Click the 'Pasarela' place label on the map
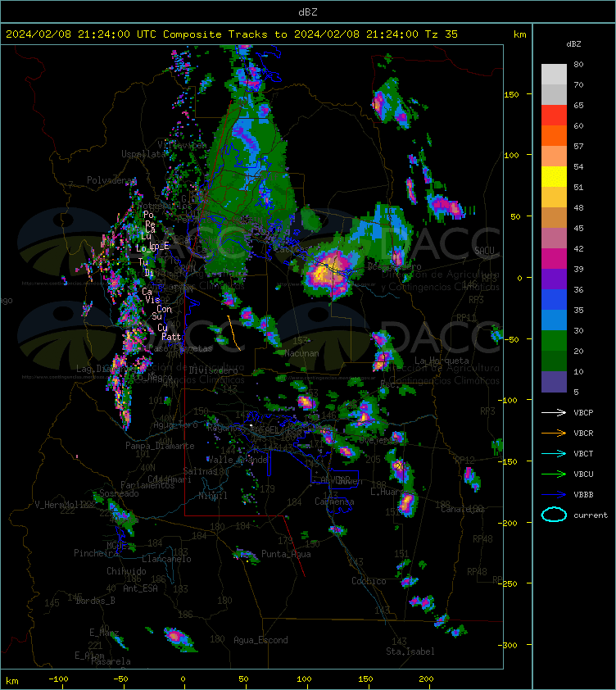The image size is (616, 690). [111, 661]
